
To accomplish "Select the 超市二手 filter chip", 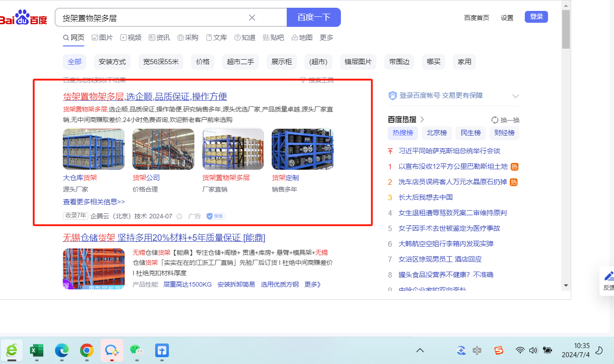I will pos(240,62).
